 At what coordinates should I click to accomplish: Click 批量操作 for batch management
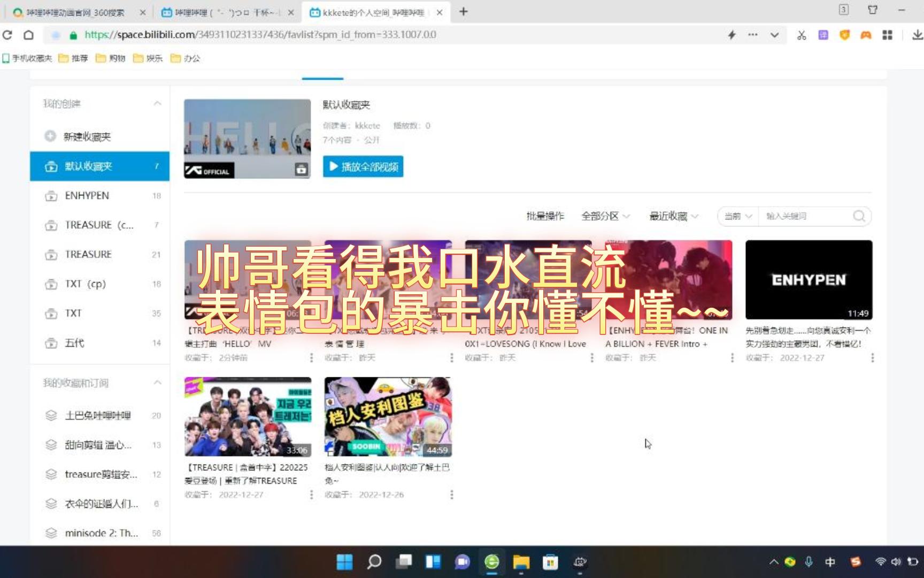(545, 216)
